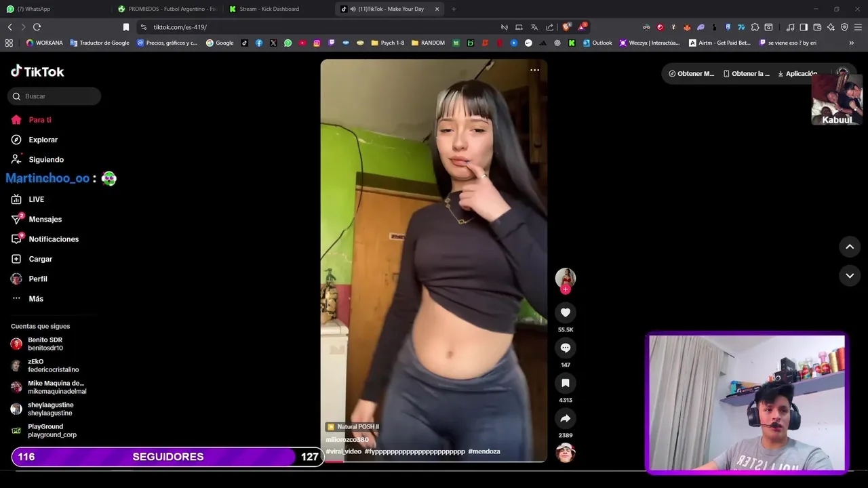Viewport: 868px width, 488px height.
Task: Open the RANDOM bookmarks folder
Action: tap(428, 43)
